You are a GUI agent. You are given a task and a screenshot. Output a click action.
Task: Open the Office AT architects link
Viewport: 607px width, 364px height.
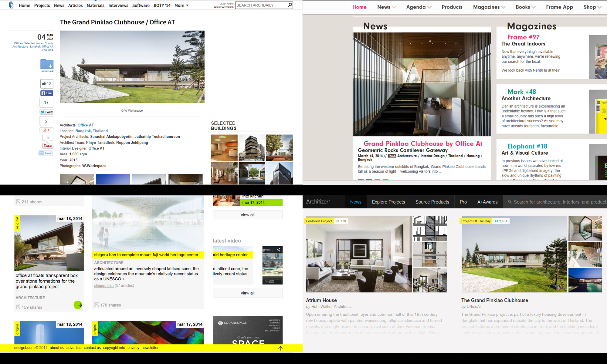pos(86,125)
